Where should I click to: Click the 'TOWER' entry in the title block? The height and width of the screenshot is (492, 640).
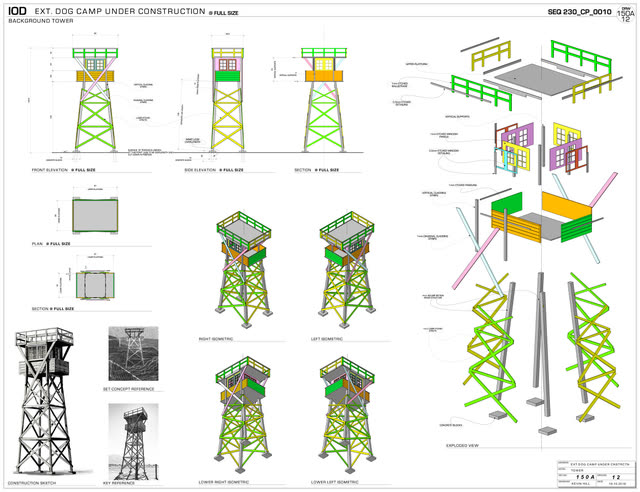click(577, 470)
